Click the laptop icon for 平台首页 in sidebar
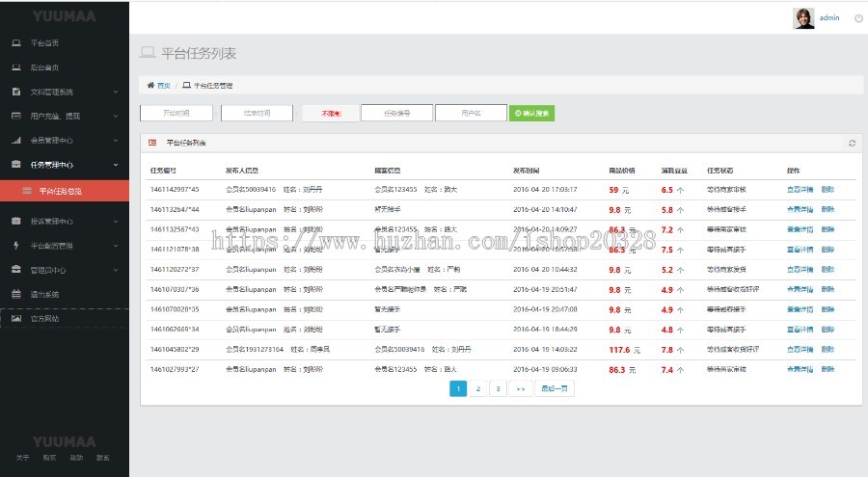The height and width of the screenshot is (477, 868). click(16, 43)
